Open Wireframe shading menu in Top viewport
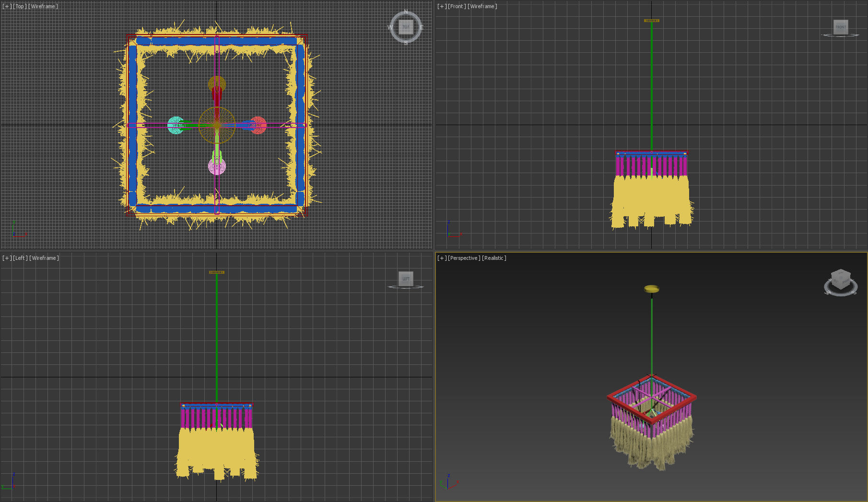Viewport: 868px width, 502px height. [43, 6]
